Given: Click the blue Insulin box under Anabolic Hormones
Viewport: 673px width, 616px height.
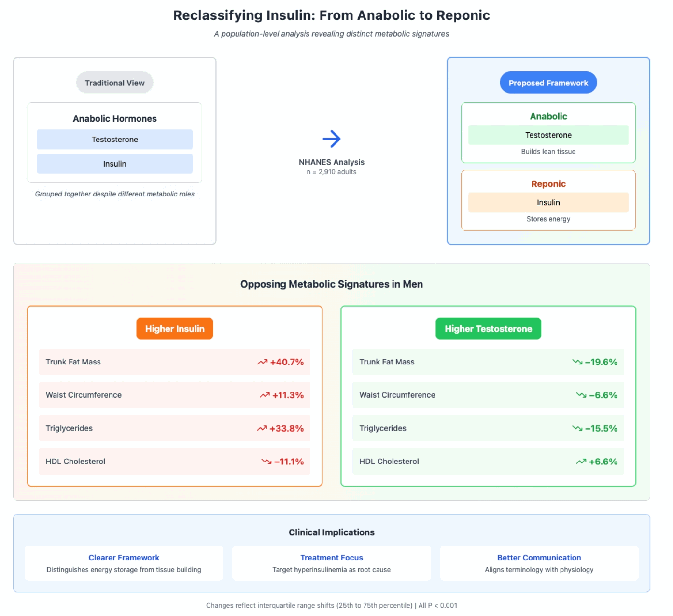Looking at the screenshot, I should 115,164.
